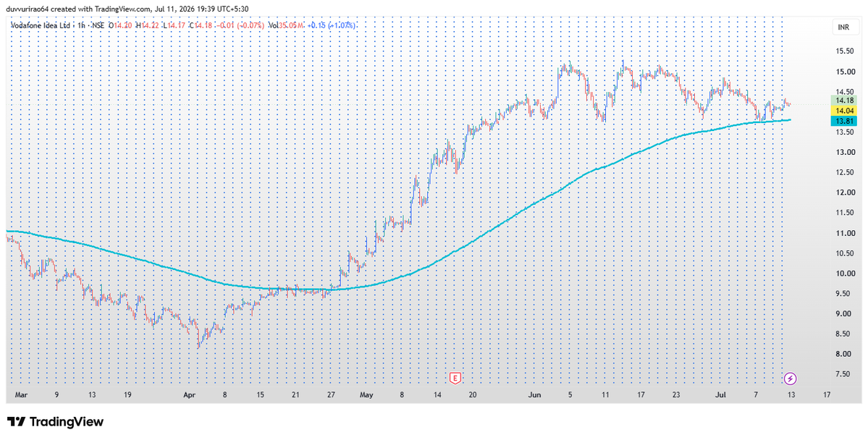The width and height of the screenshot is (868, 440).
Task: Click the Jul date axis label
Action: point(720,395)
